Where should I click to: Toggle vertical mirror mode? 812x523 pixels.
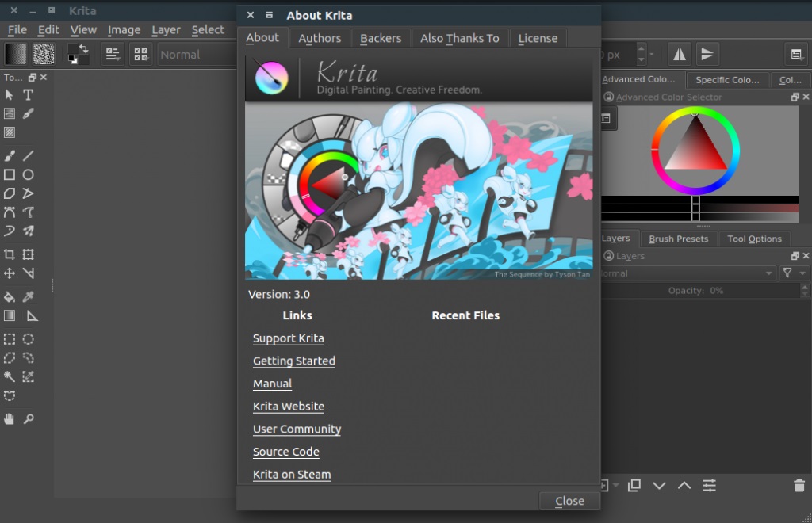tap(707, 55)
